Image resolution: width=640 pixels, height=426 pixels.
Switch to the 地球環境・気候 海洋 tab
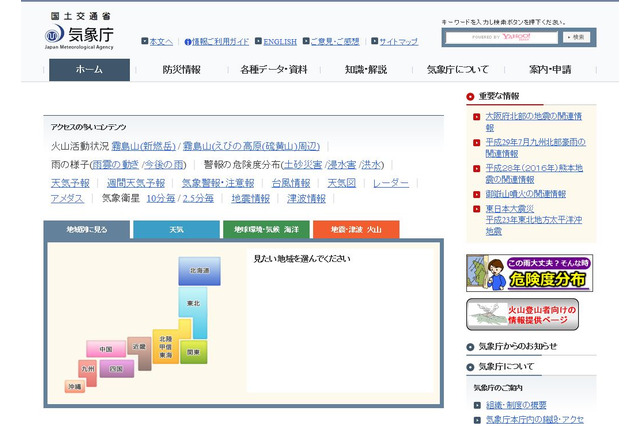[x=266, y=230]
